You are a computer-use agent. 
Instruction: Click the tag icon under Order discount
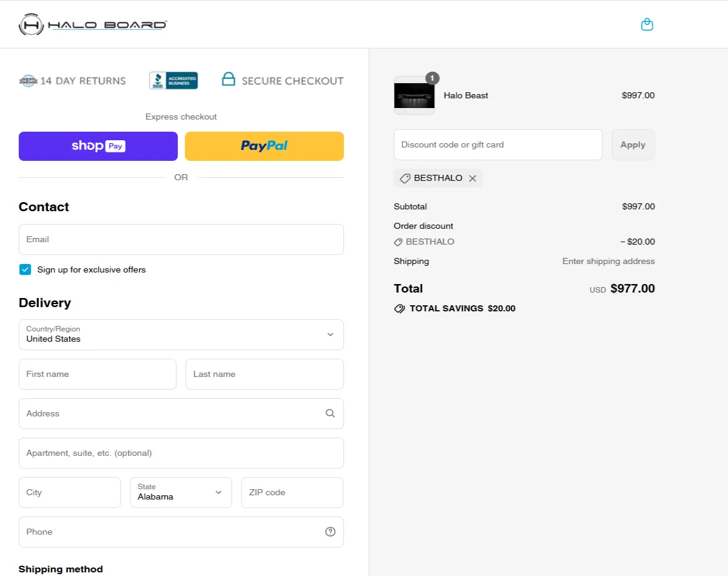point(398,242)
